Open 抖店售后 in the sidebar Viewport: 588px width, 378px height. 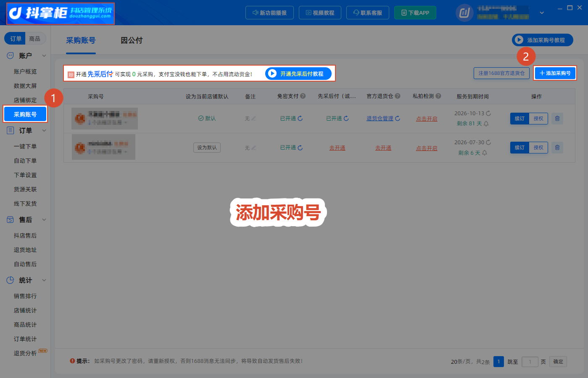coord(25,235)
